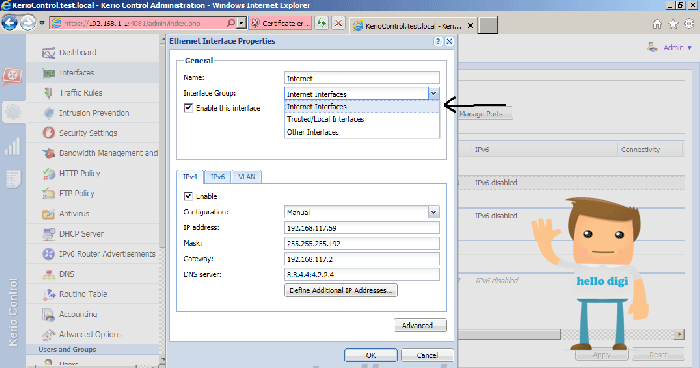Click the browser Back arrow
The image size is (700, 368).
(x=9, y=23)
